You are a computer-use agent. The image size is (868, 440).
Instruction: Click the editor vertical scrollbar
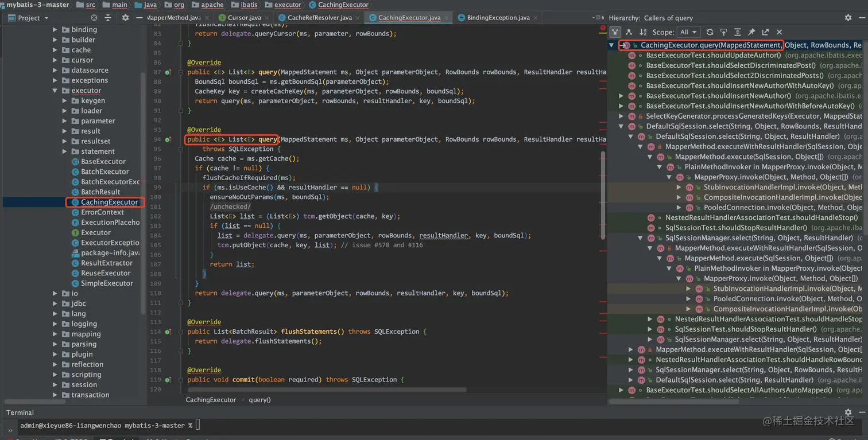coord(603,195)
